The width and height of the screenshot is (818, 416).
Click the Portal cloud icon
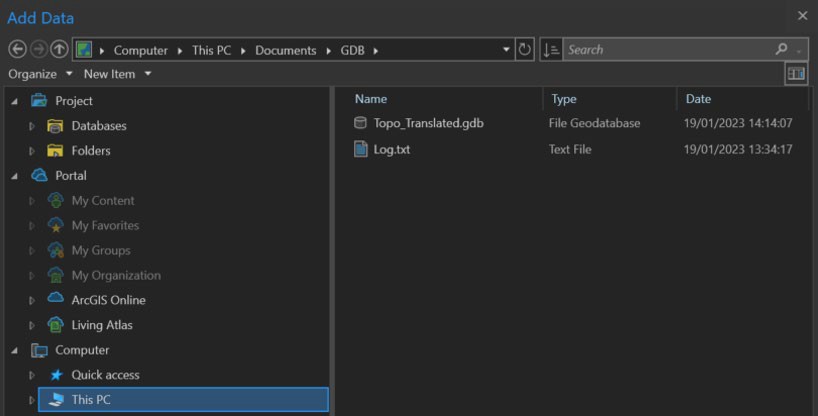(x=39, y=175)
